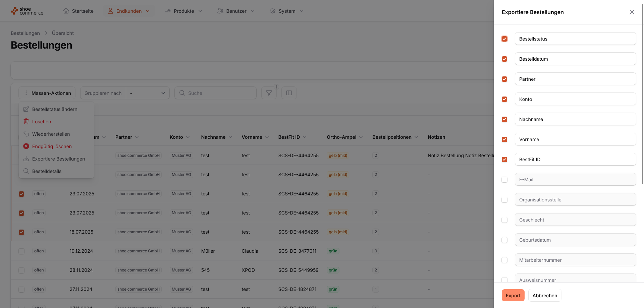Select the Müller order row checkbox
The image size is (644, 308).
21,251
